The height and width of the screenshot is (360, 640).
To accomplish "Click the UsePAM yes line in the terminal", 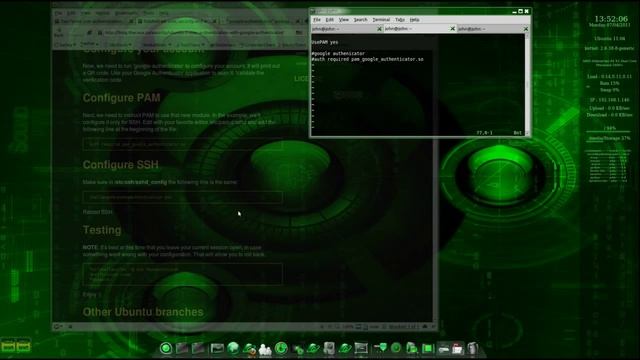I will [x=325, y=42].
